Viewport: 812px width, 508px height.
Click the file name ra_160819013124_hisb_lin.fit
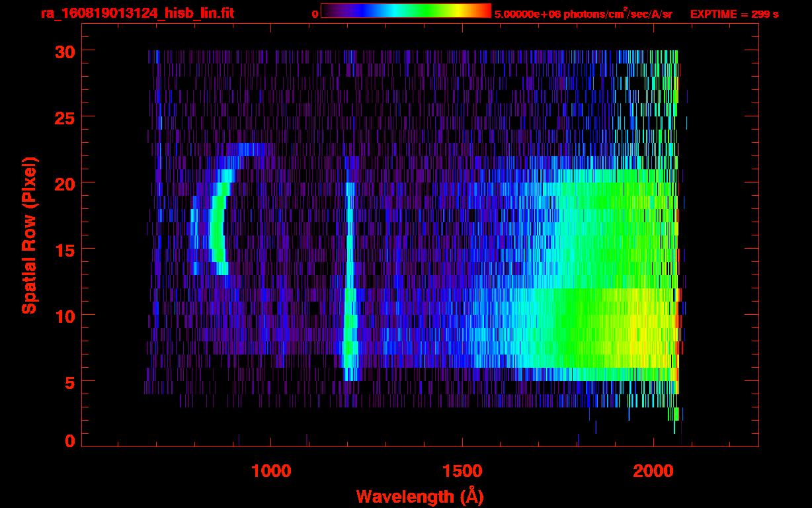[x=137, y=13]
